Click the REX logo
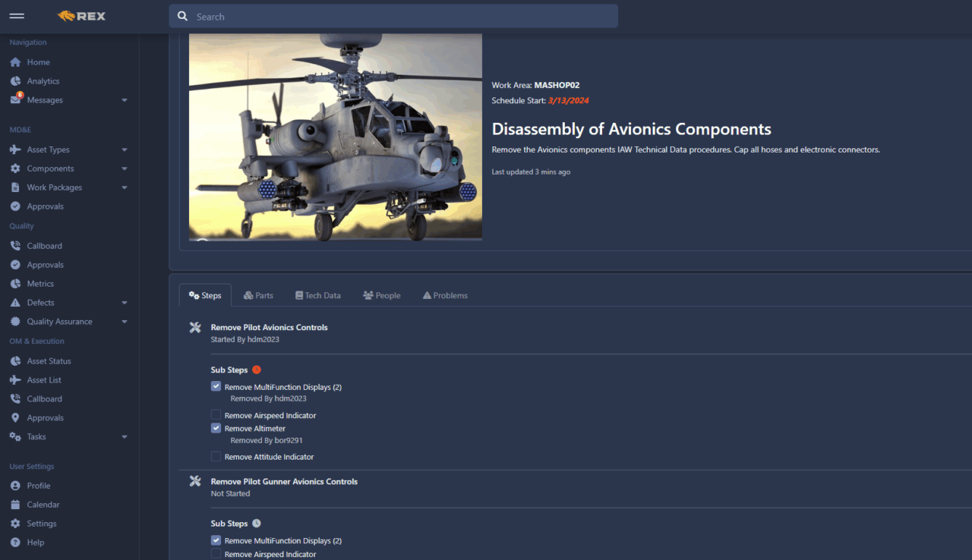This screenshot has height=560, width=972. point(81,16)
